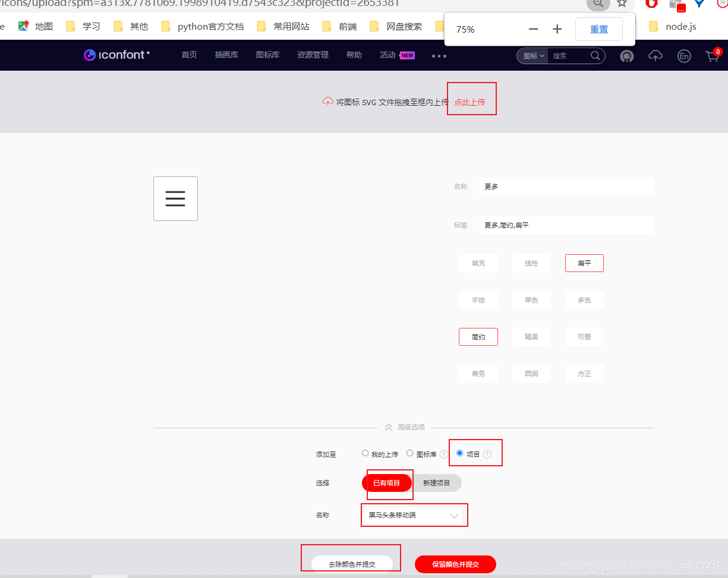Open 插画库 in navbar
Viewport: 728px width, 578px height.
(226, 55)
